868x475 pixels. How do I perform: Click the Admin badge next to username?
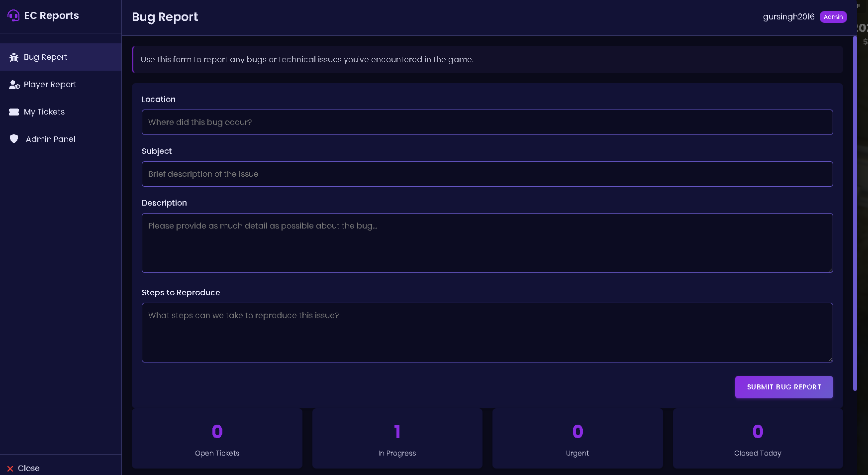point(833,16)
